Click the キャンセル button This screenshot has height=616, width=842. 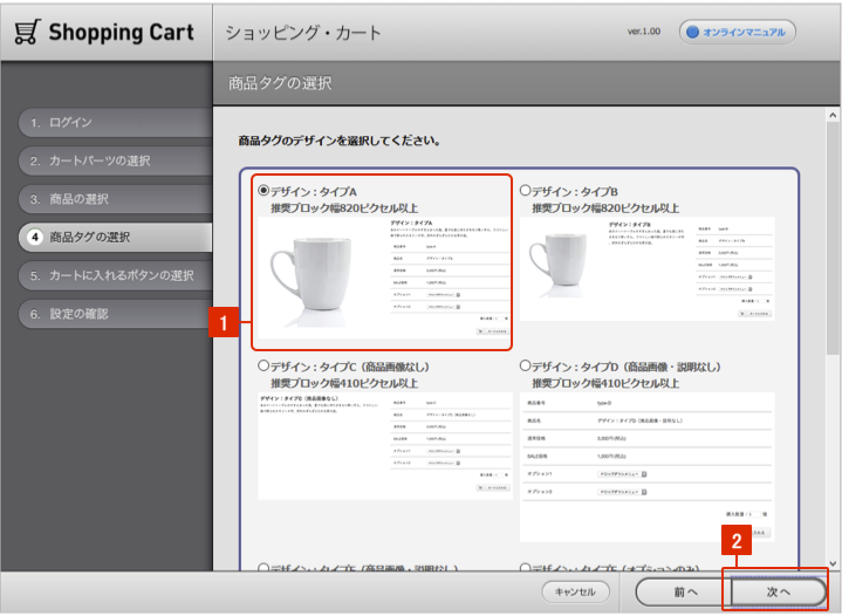(575, 592)
